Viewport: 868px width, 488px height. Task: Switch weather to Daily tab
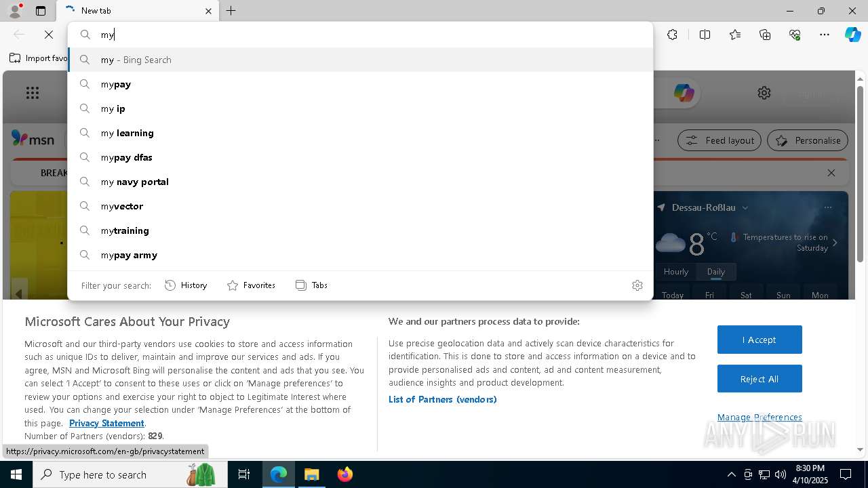pos(716,272)
